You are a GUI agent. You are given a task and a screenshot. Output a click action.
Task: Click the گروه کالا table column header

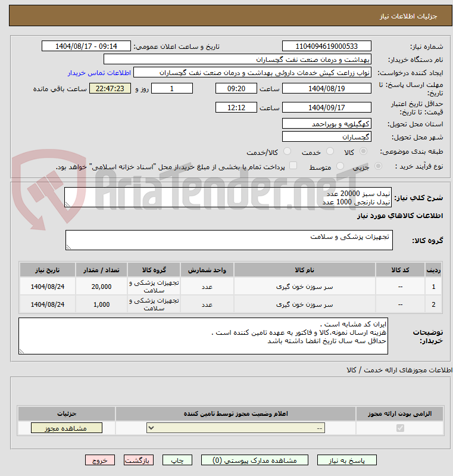pyautogui.click(x=154, y=270)
